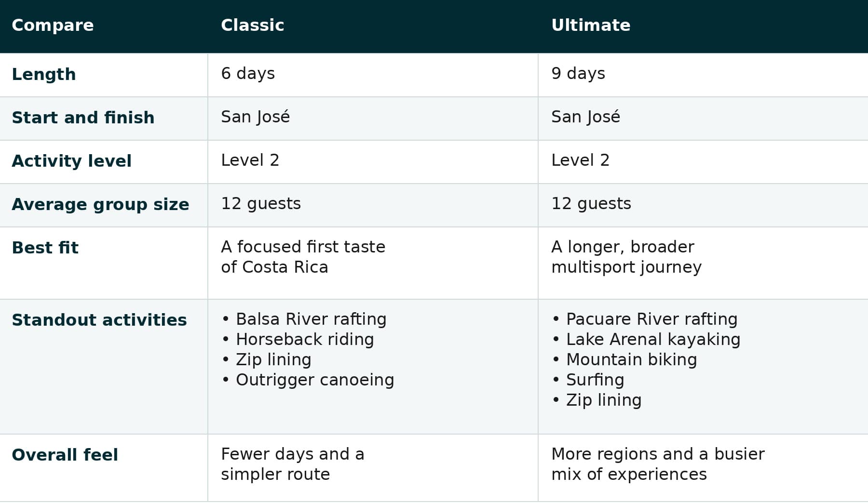Click the Activity level row label
The height and width of the screenshot is (503, 868).
(71, 161)
